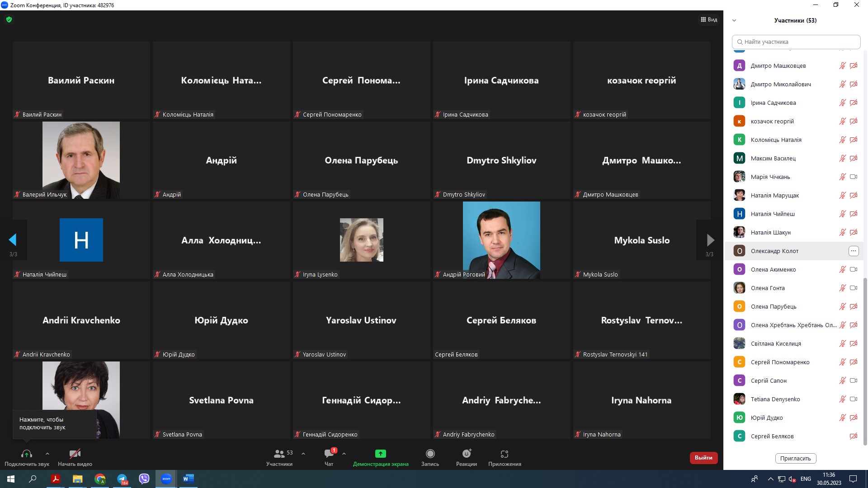Click the Найти участника search field

796,42
